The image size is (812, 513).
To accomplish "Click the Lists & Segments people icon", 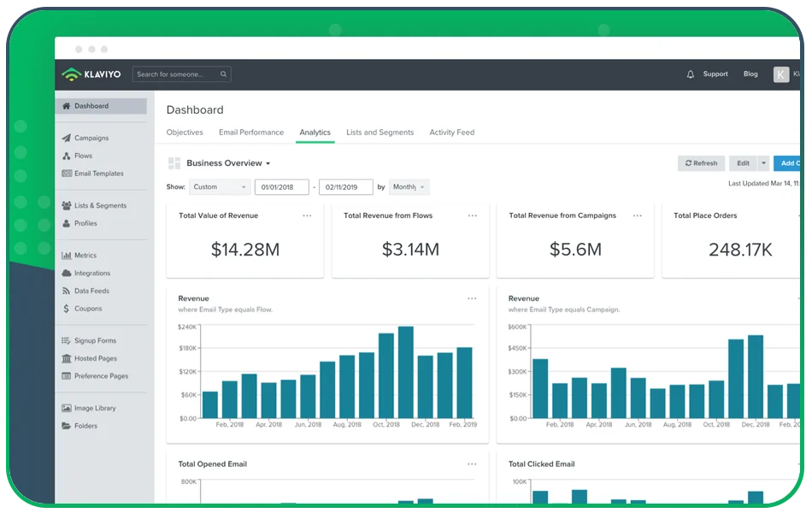I will (67, 205).
